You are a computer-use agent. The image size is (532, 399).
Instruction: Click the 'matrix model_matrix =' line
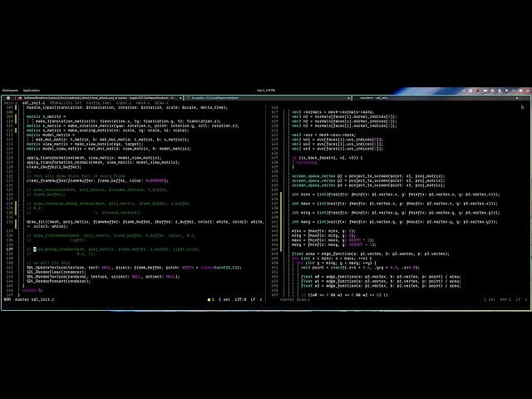51,135
